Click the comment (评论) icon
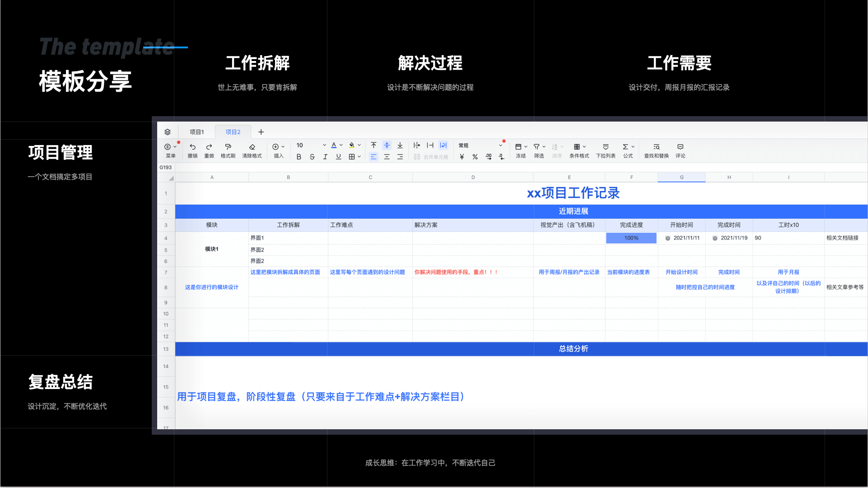Image resolution: width=868 pixels, height=488 pixels. (680, 147)
